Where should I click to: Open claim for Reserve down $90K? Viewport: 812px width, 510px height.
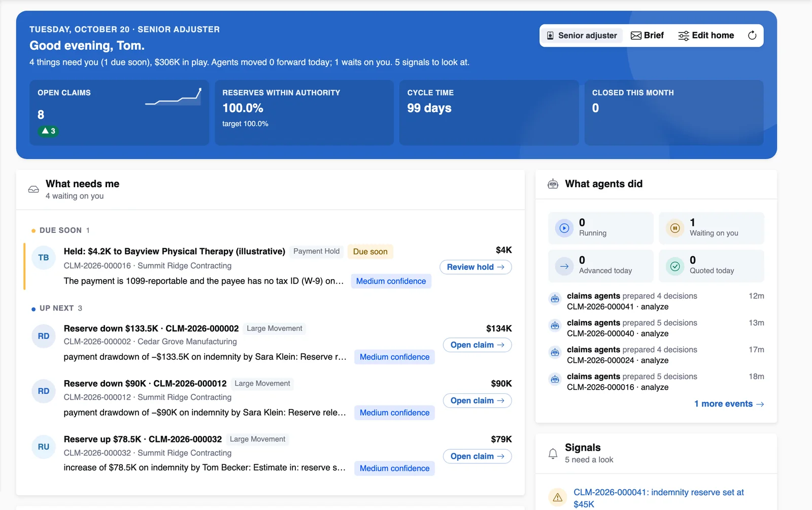478,401
